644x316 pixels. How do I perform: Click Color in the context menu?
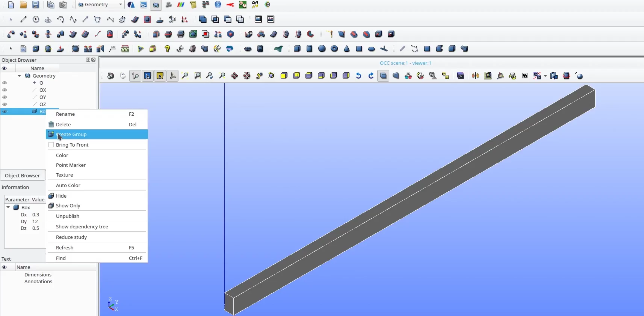[x=62, y=155]
